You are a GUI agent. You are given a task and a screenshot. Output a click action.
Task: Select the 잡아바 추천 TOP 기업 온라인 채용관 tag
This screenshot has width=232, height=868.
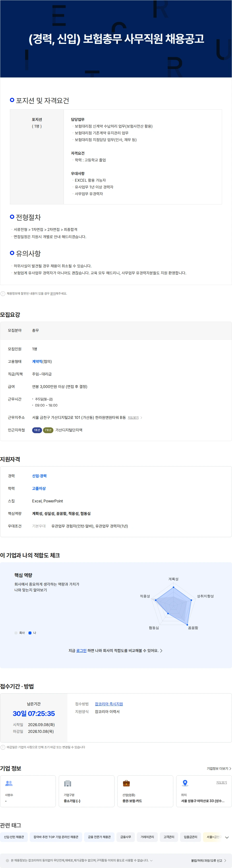click(x=56, y=837)
